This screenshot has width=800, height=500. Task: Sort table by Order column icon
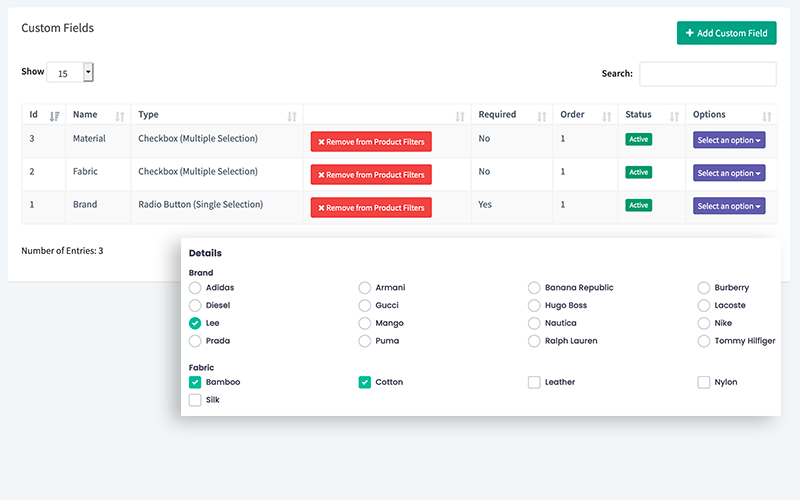tap(607, 116)
